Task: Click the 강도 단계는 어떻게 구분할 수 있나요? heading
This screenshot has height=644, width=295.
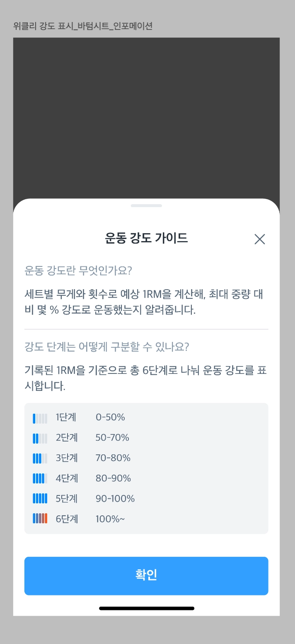Action: [x=107, y=347]
